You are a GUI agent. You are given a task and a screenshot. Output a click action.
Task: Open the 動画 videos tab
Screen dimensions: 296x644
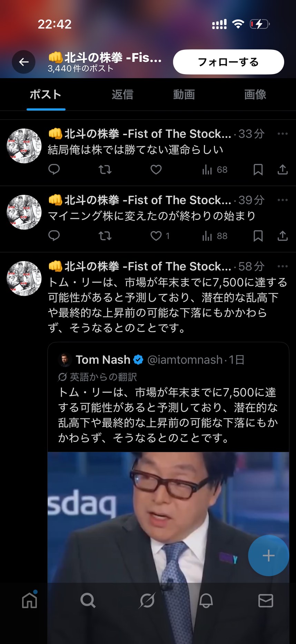pyautogui.click(x=184, y=94)
